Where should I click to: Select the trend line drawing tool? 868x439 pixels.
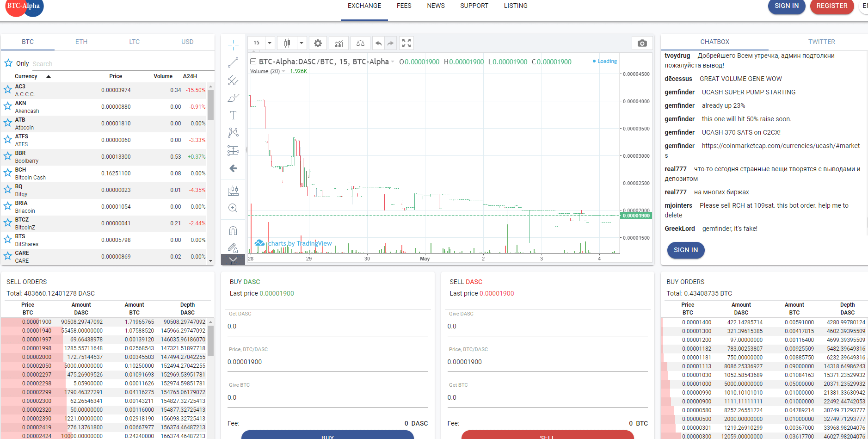(233, 62)
